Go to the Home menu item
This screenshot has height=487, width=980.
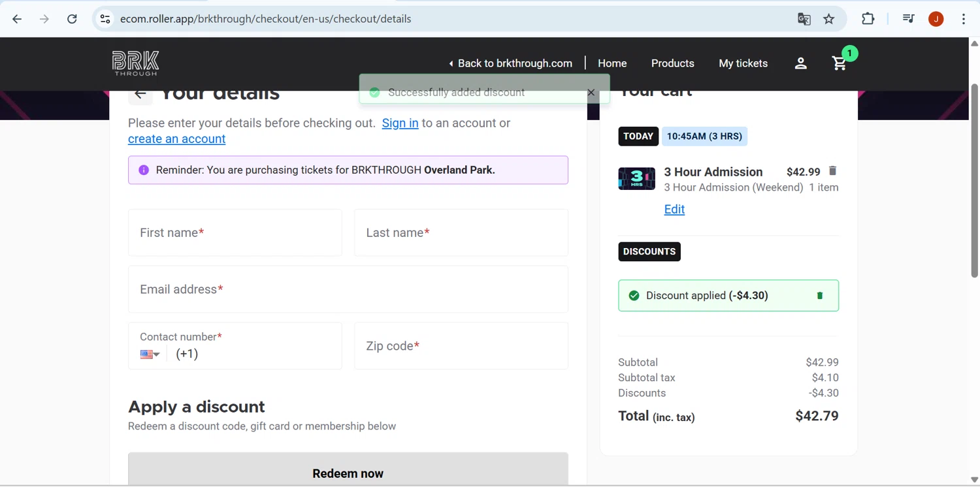click(612, 63)
